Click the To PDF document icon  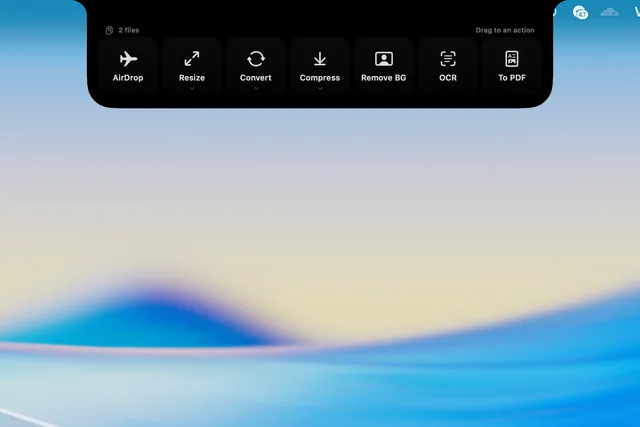(512, 59)
